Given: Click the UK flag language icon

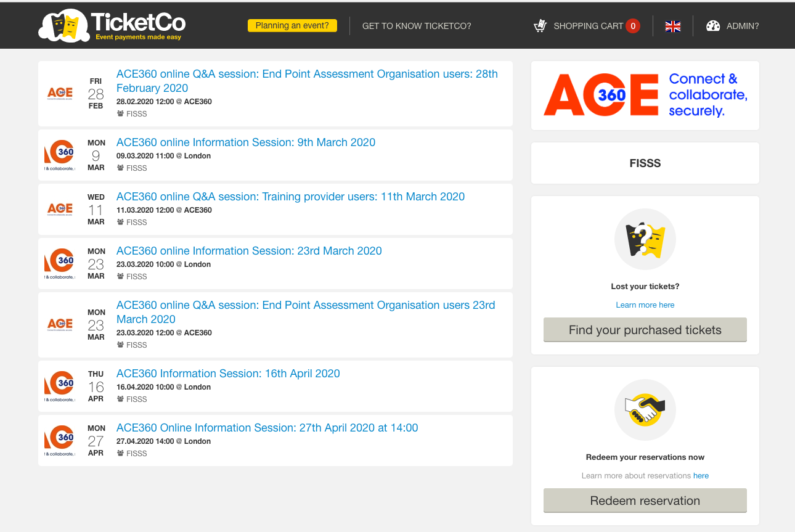Looking at the screenshot, I should coord(673,26).
